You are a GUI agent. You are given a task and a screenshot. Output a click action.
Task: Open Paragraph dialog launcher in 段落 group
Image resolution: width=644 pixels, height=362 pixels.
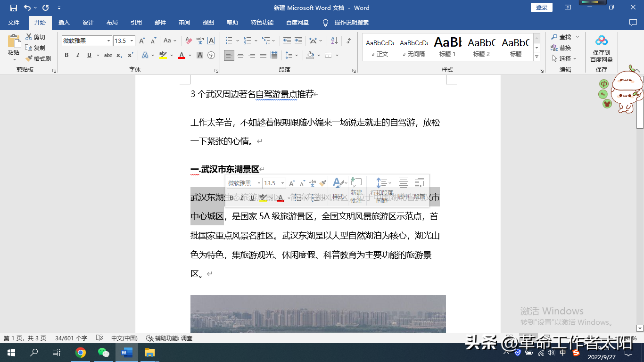coord(354,71)
